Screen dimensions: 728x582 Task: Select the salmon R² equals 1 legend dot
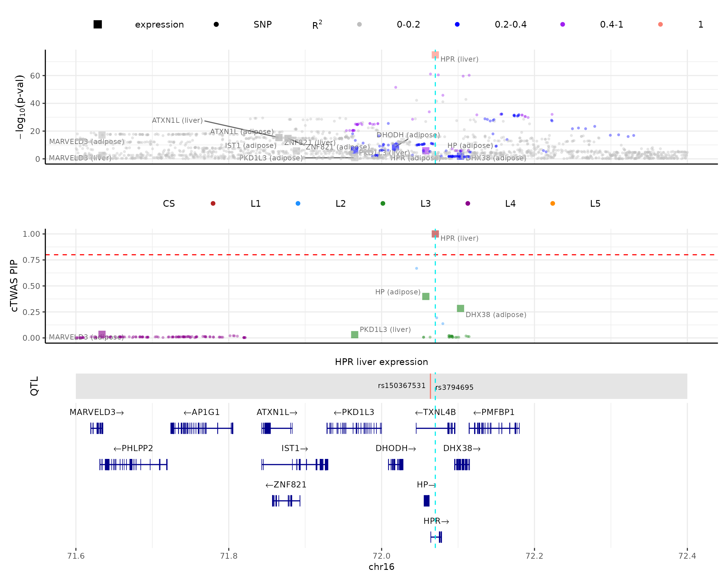point(660,24)
